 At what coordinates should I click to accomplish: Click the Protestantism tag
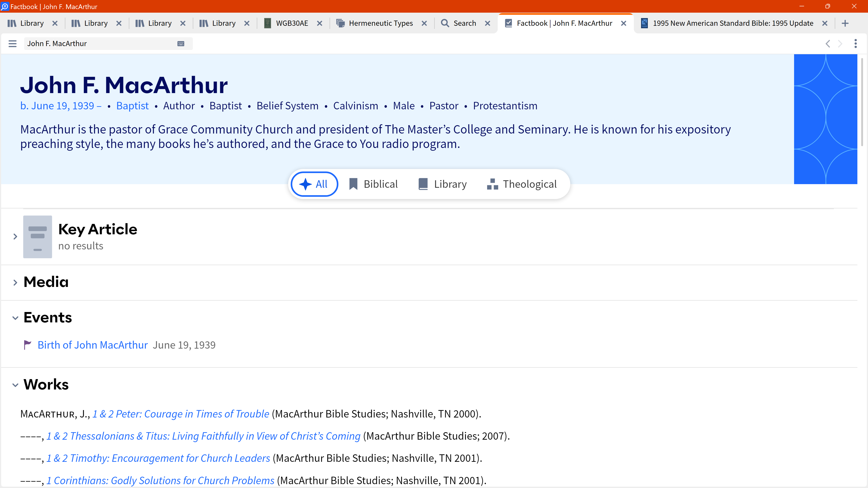(505, 106)
